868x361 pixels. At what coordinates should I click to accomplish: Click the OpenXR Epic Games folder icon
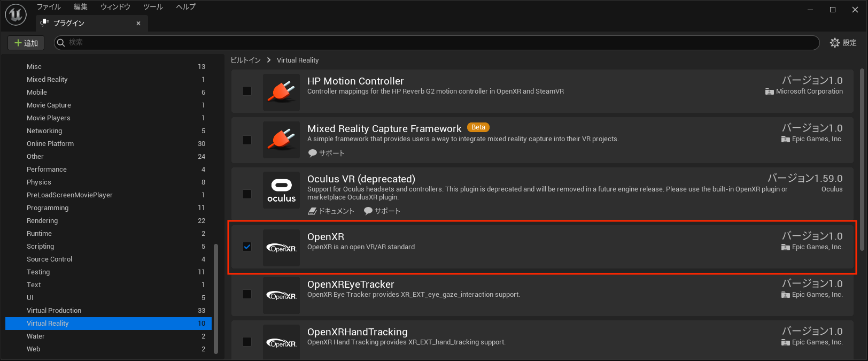[786, 247]
